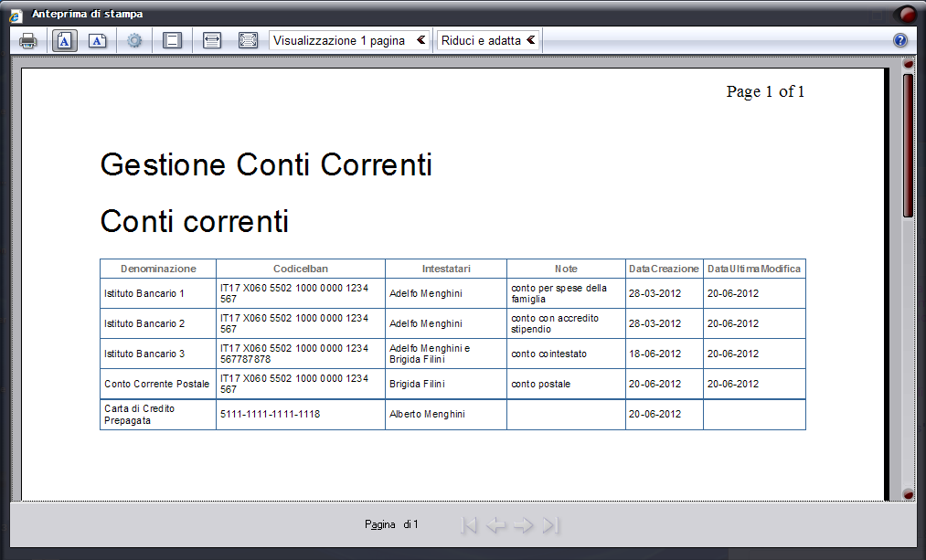
Task: Choose fit page width view icon
Action: (211, 41)
